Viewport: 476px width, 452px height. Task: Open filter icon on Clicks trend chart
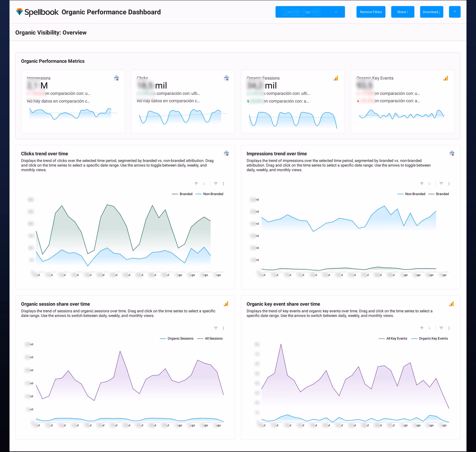click(216, 184)
